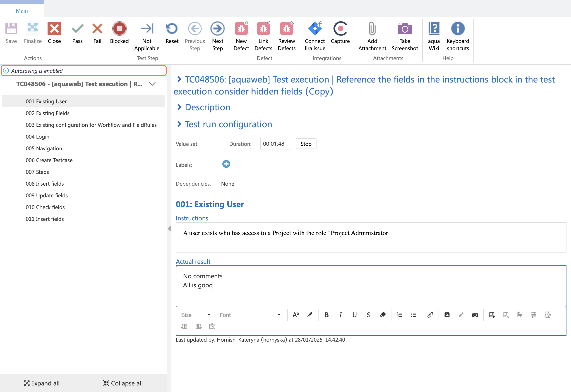Screen dimensions: 571x392
Task: Switch to the Main ribbon tab
Action: pos(22,11)
